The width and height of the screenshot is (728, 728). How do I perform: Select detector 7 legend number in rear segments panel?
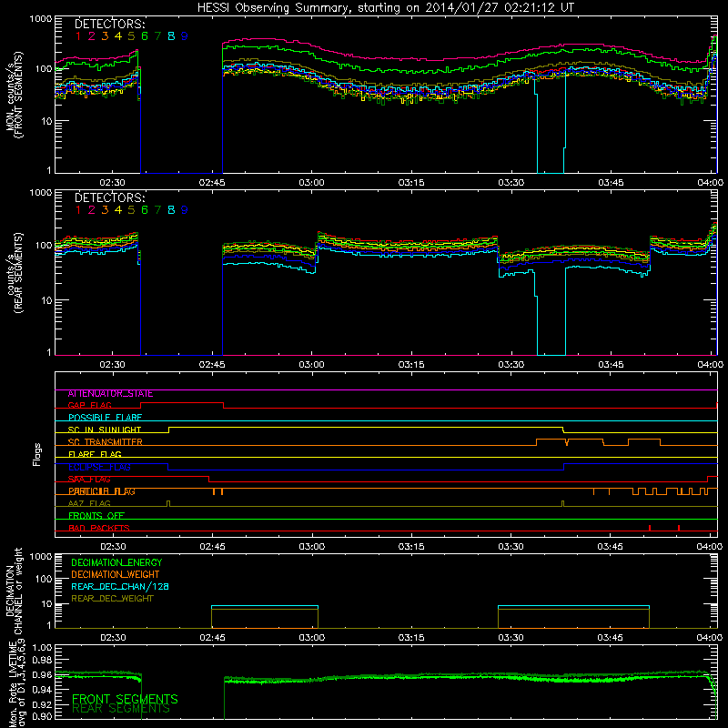157,210
